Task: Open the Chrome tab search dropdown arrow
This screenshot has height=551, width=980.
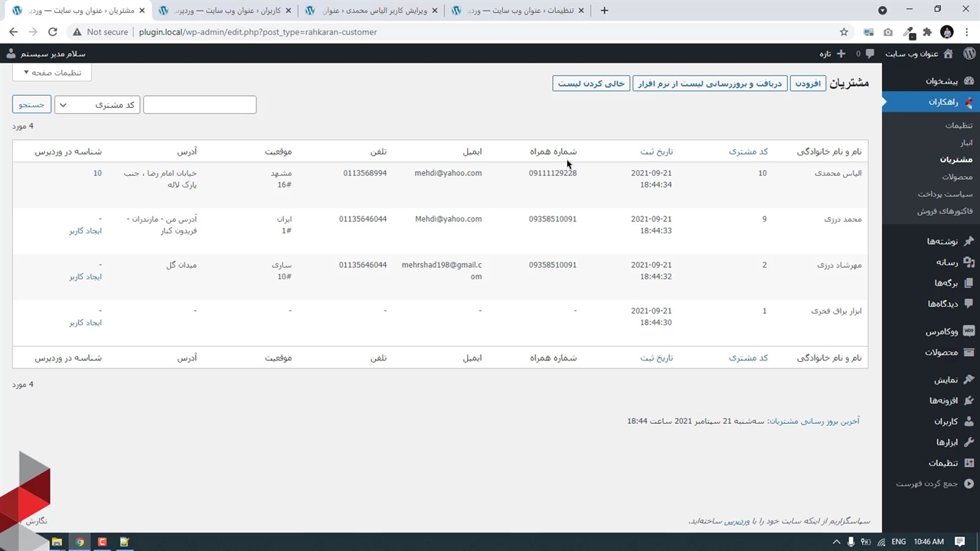Action: click(x=882, y=11)
